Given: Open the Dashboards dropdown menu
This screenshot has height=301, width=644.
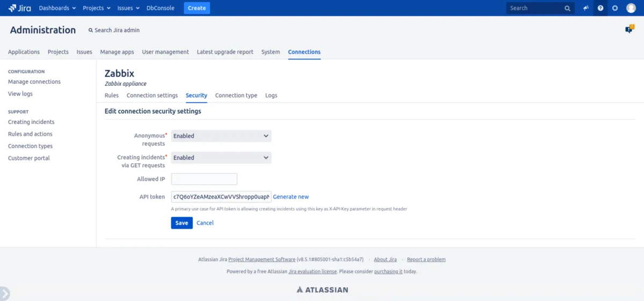Looking at the screenshot, I should 57,8.
